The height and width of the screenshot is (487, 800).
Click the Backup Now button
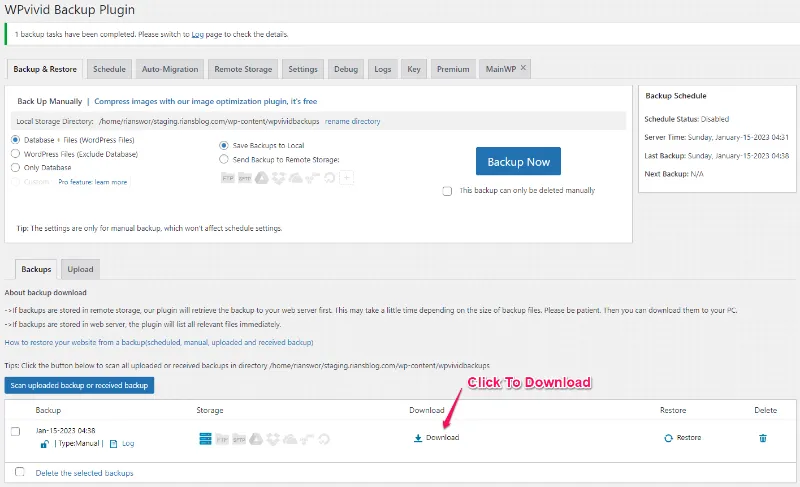[x=518, y=162]
